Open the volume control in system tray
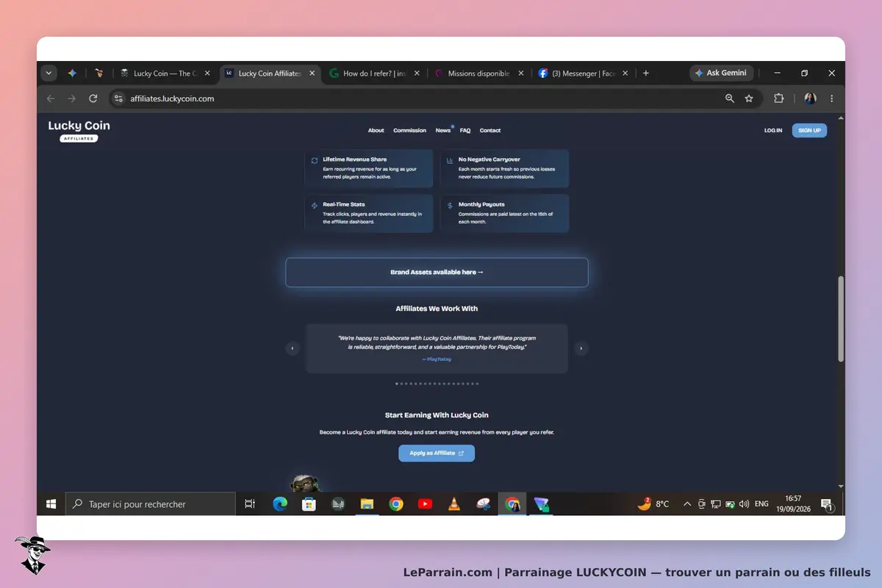 (744, 504)
